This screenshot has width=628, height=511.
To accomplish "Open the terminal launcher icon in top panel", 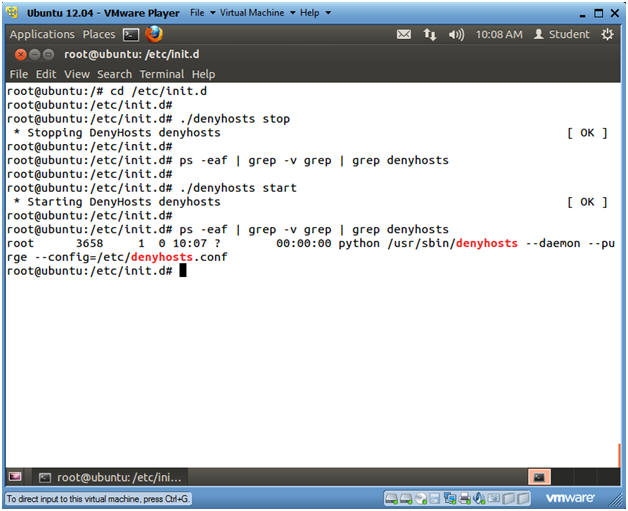I will point(131,35).
